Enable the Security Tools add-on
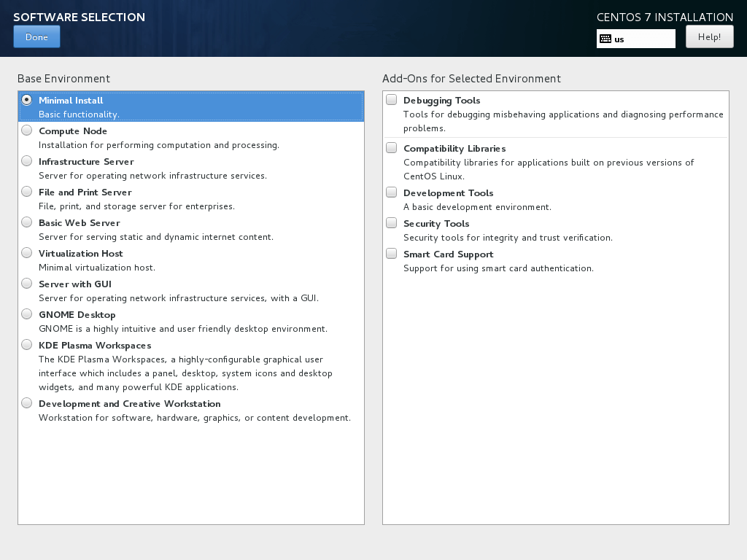Screen dimensions: 747x560 pos(391,222)
